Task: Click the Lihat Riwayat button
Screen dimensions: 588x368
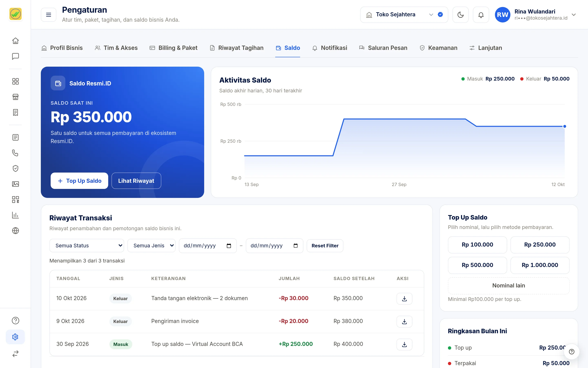Action: click(x=136, y=181)
